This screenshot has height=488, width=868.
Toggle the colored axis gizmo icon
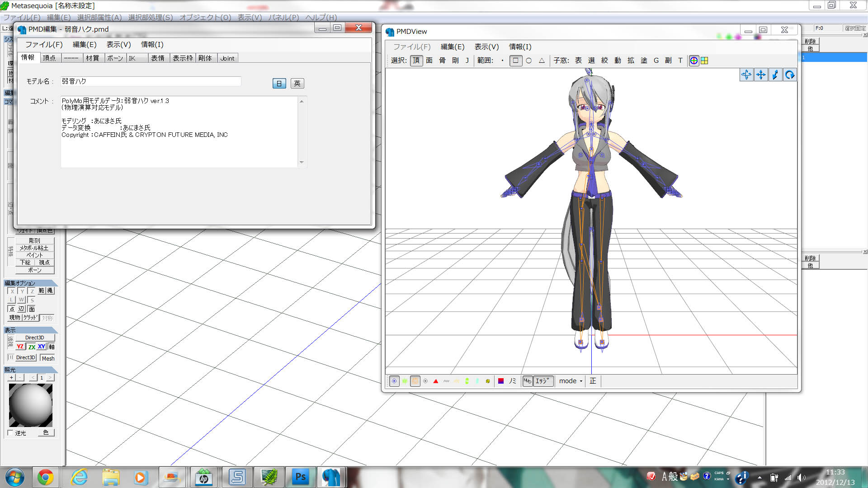tap(693, 61)
